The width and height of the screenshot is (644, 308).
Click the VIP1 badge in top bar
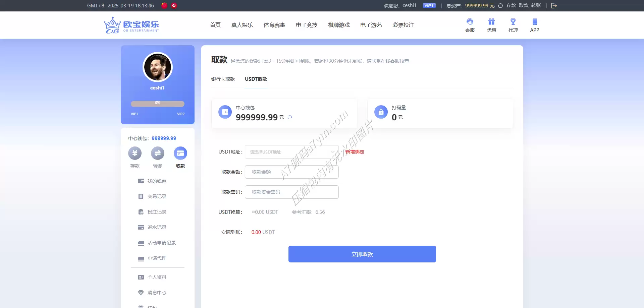tap(429, 5)
